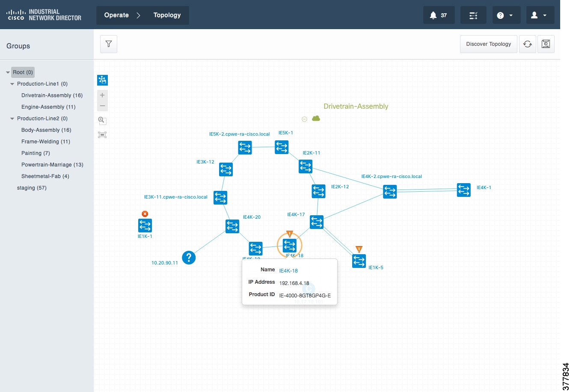Click the green cloud group icon
Image resolution: width=570 pixels, height=392 pixels.
[x=316, y=119]
